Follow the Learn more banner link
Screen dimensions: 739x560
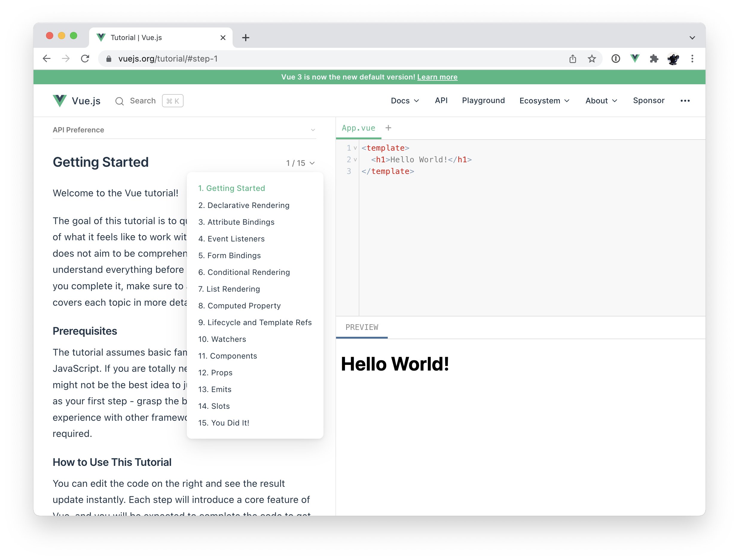pos(437,77)
